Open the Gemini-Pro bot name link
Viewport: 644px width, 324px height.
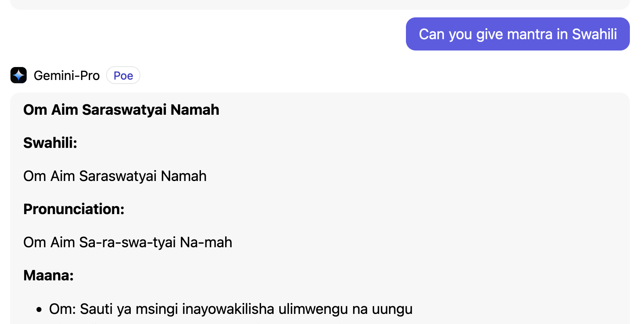click(67, 76)
